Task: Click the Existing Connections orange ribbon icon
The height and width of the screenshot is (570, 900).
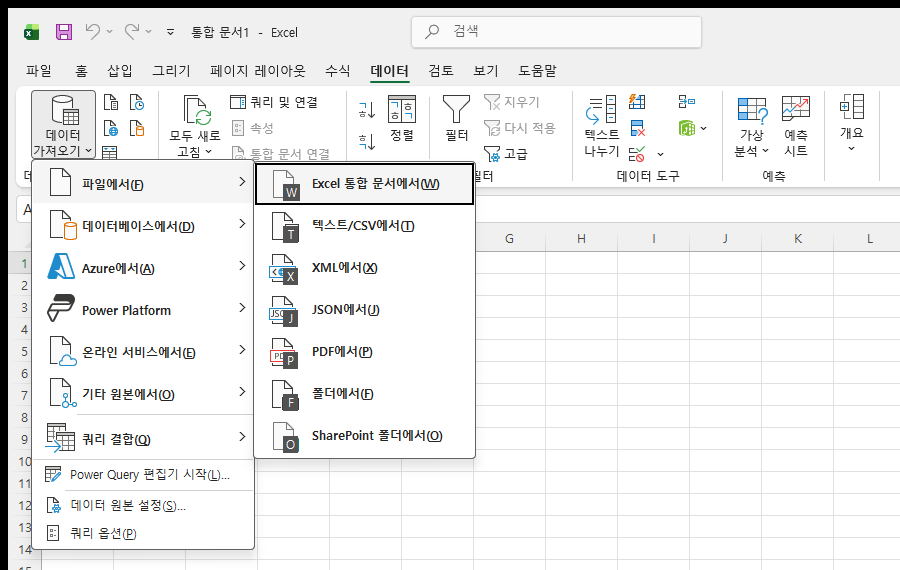Action: point(137,128)
